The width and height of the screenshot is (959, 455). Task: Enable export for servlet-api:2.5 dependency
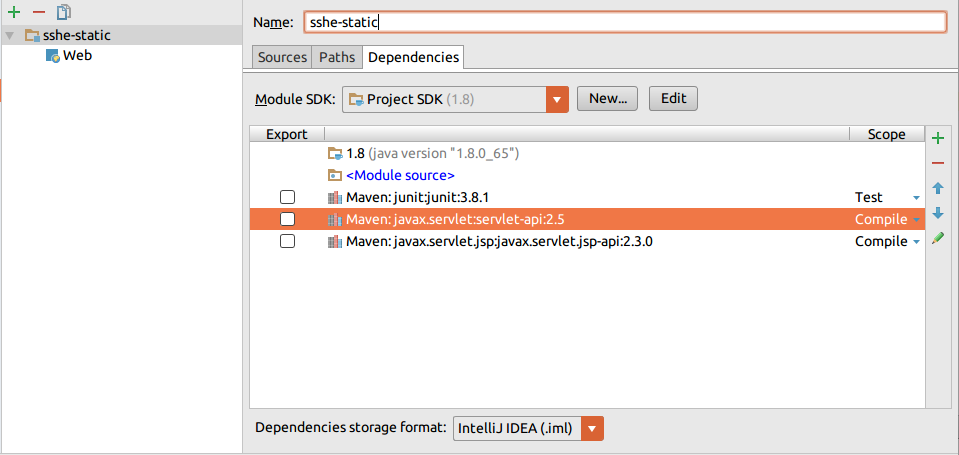[288, 219]
